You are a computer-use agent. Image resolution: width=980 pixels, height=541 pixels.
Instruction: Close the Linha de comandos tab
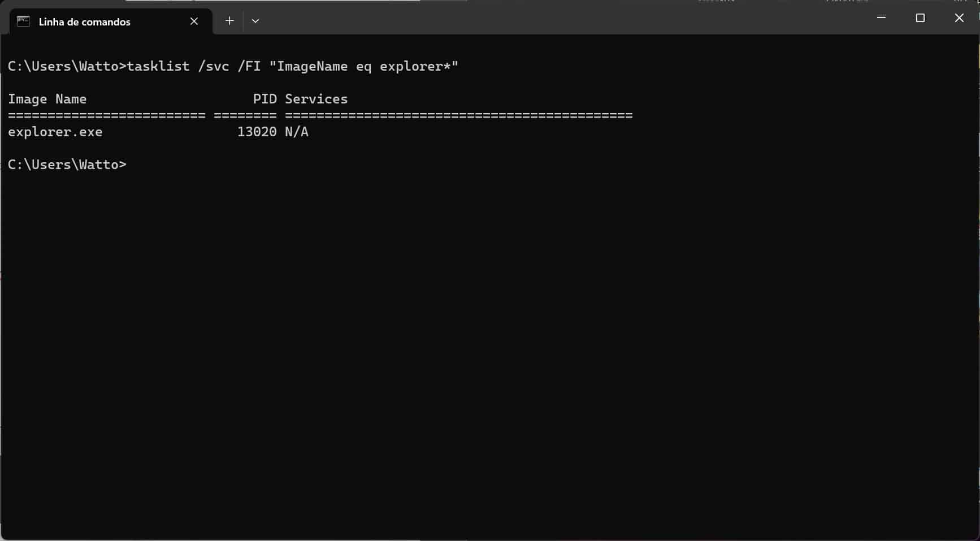click(194, 21)
